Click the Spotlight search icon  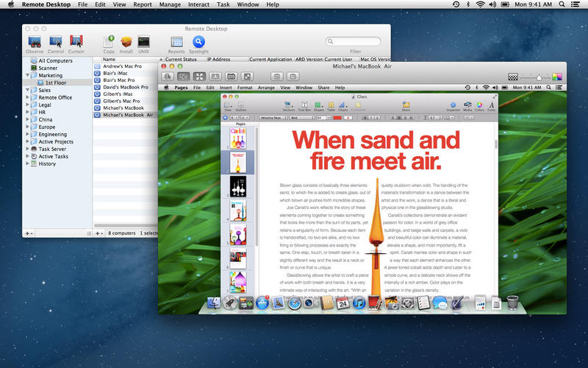(198, 42)
